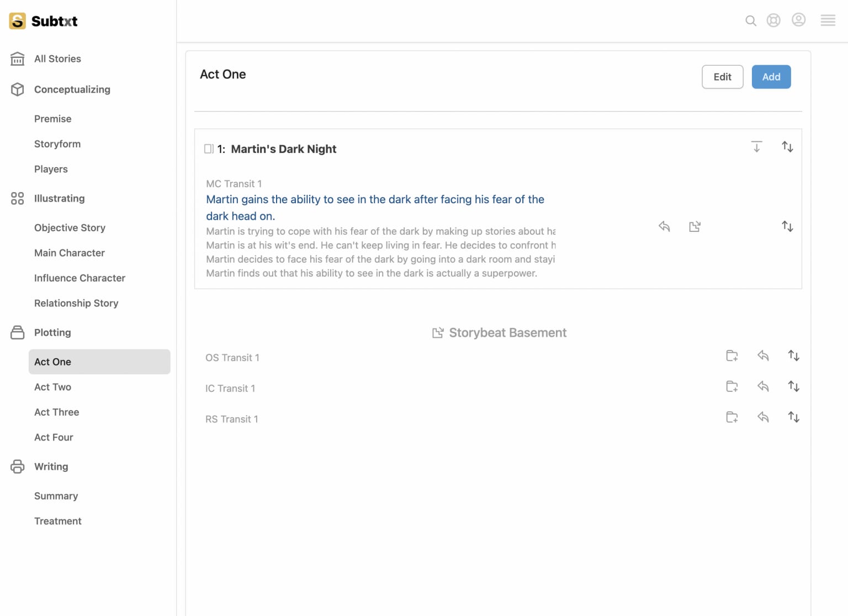Select Act One in sidebar
848x616 pixels.
click(99, 362)
